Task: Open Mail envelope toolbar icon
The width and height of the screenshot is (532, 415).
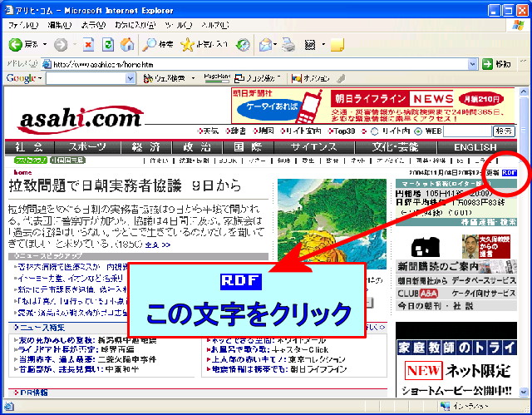Action: point(266,44)
